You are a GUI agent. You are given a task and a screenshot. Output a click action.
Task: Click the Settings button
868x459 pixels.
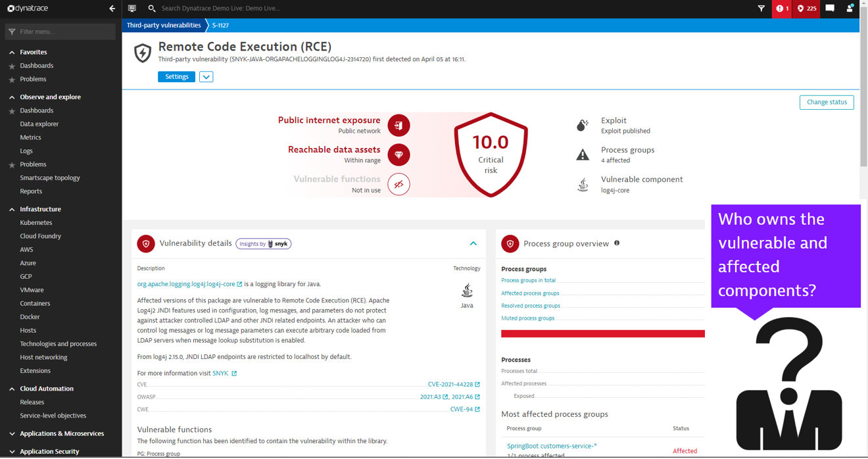(177, 77)
